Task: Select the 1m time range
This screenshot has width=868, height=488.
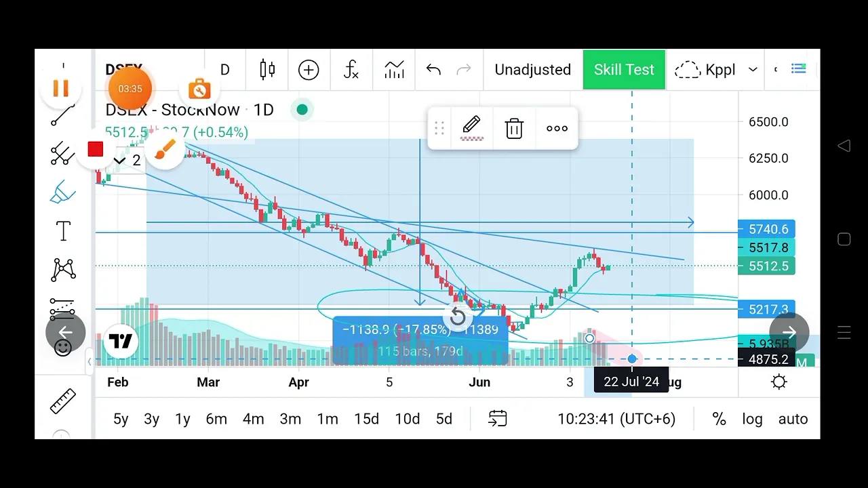Action: point(328,419)
